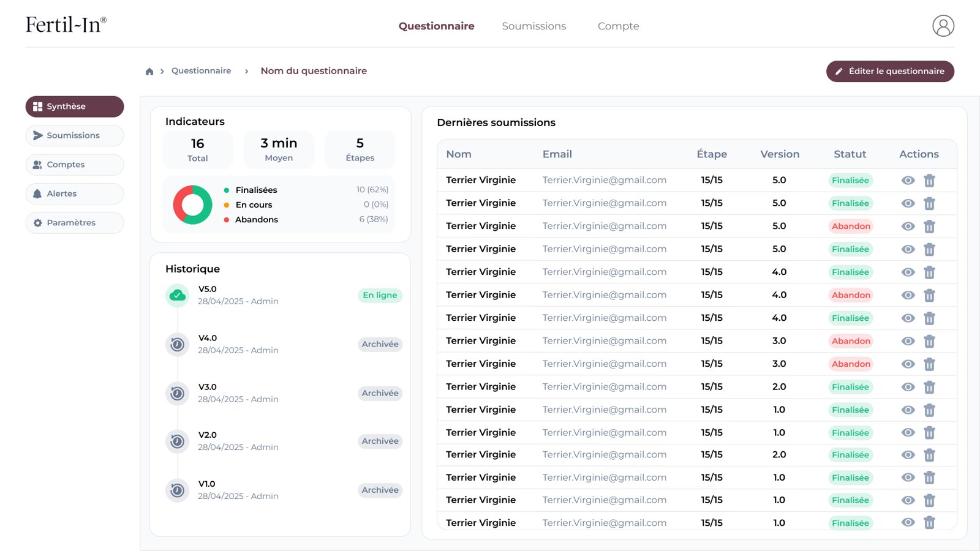Select Soumissions in the sidebar
Viewport: 980px width, 551px height.
[75, 136]
